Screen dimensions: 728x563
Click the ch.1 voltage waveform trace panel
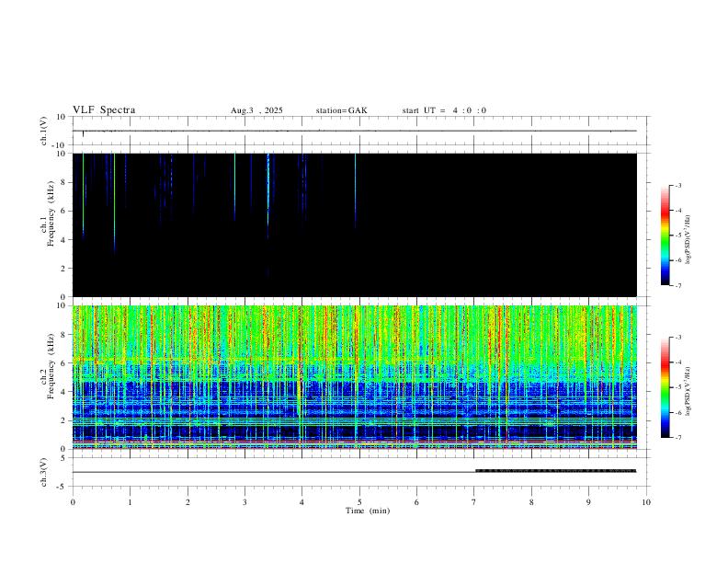coord(359,131)
